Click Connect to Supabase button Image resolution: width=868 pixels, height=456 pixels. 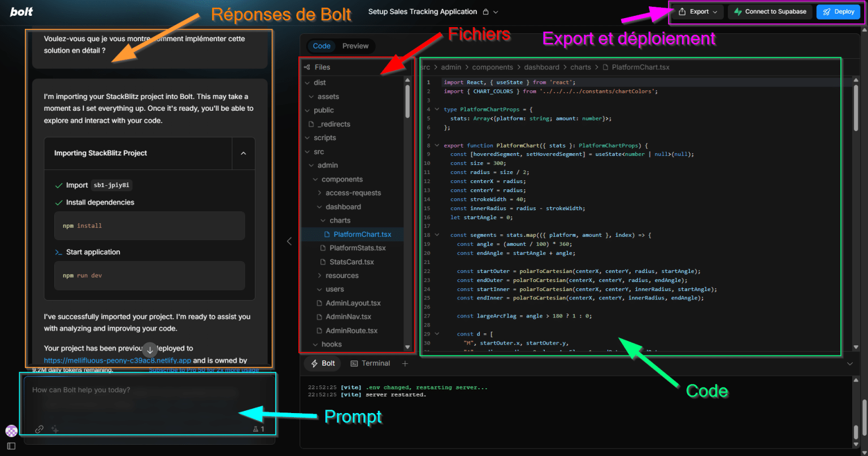pyautogui.click(x=770, y=11)
